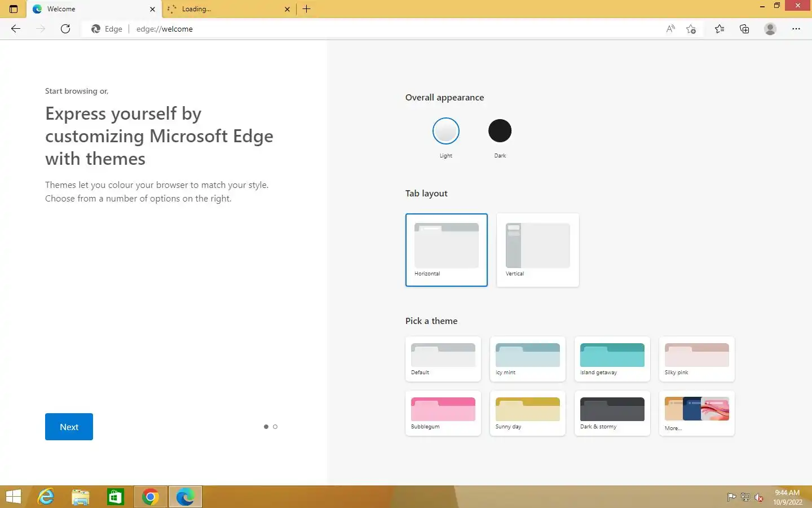
Task: Minimize the Edge window
Action: point(762,6)
